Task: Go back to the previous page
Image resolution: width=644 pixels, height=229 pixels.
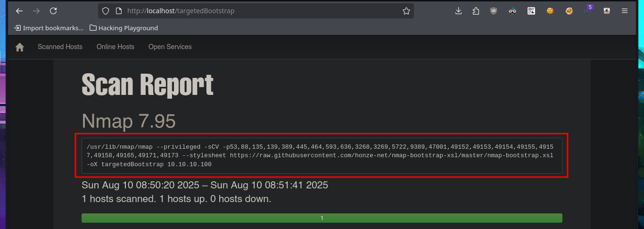Action: tap(19, 11)
